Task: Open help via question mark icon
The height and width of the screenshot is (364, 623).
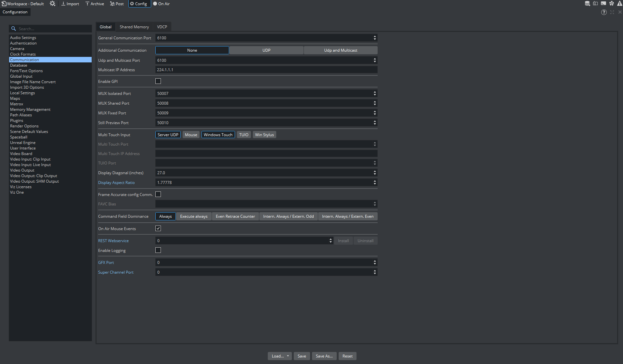Action: coord(604,12)
